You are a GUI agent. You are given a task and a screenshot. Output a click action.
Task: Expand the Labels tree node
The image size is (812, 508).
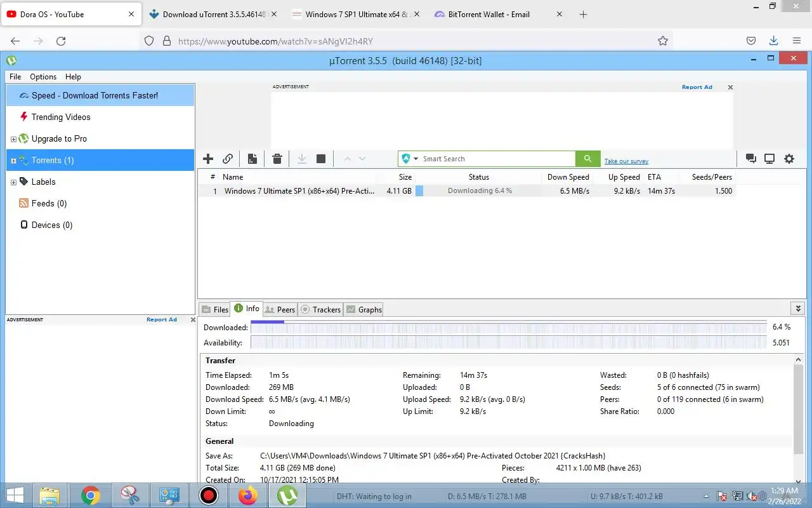[13, 182]
